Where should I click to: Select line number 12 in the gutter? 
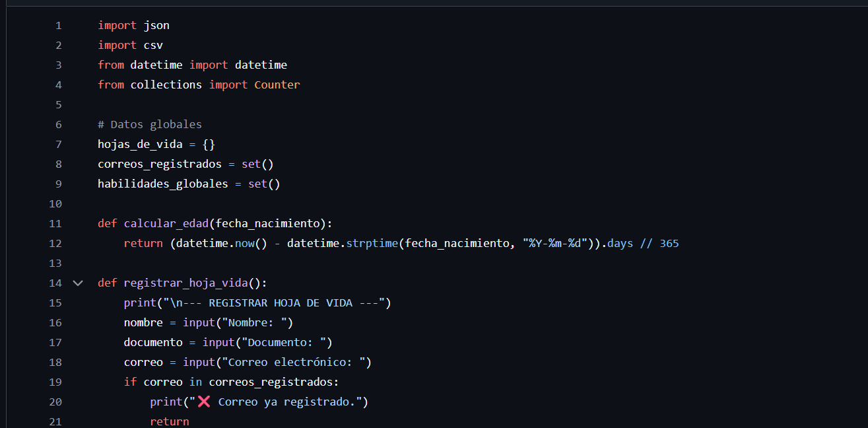coord(55,243)
